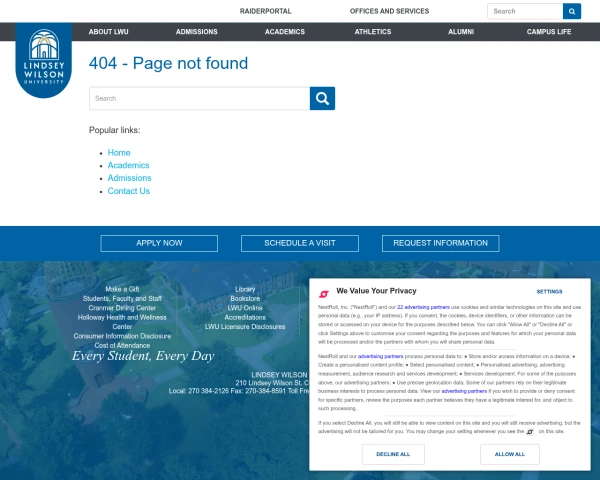Viewport: 600px width, 480px height.
Task: Open LWU Licensure Disclosures link
Action: pos(245,327)
